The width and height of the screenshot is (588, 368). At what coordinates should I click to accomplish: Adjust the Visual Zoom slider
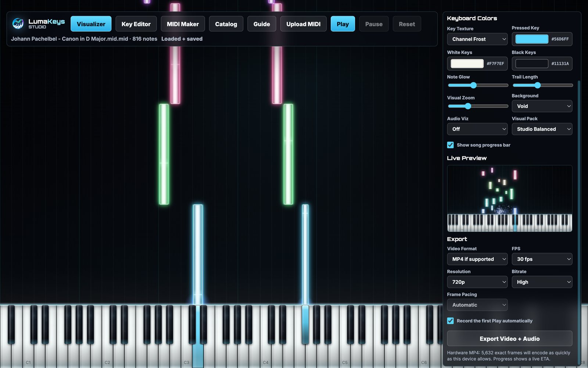point(478,106)
